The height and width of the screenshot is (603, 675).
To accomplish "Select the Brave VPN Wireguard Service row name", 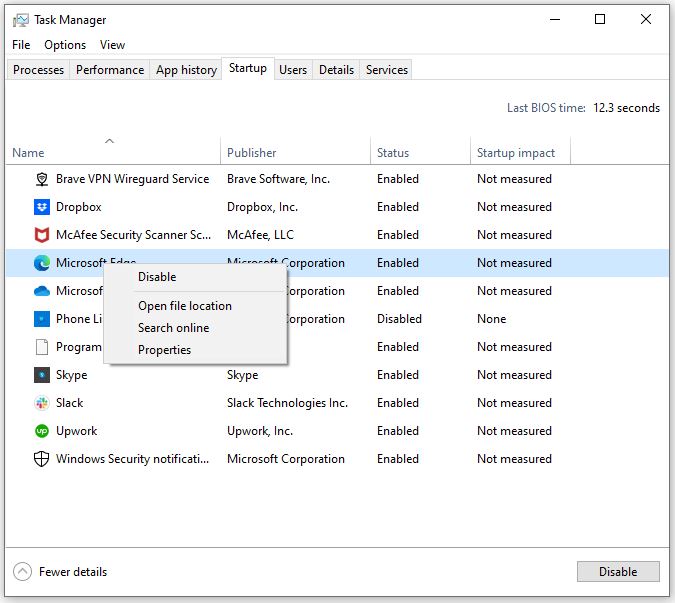I will pyautogui.click(x=133, y=179).
